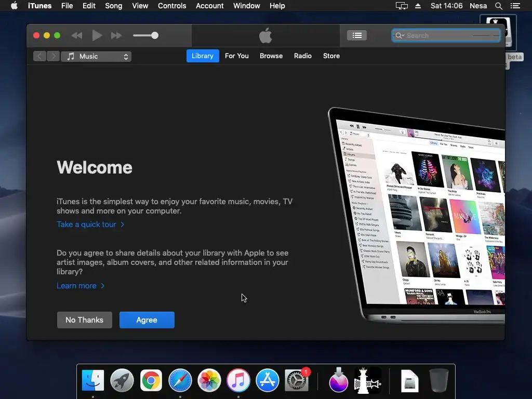
Task: Open the Nesa user menu
Action: [x=478, y=6]
